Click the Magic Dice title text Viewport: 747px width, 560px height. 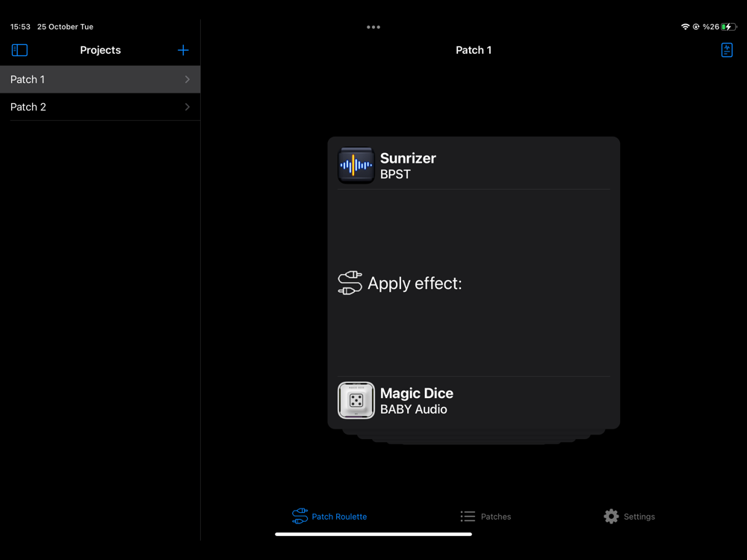417,393
